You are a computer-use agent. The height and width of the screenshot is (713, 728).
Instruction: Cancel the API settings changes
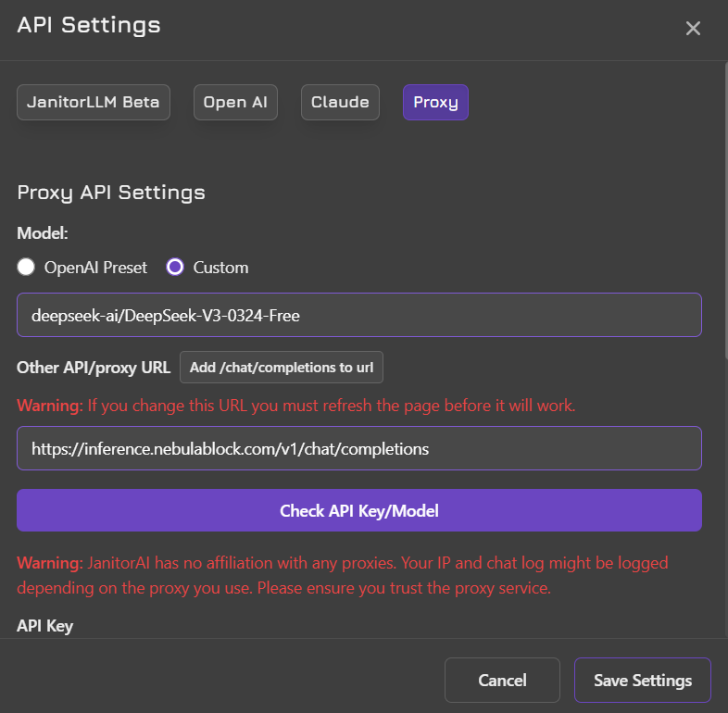point(502,680)
